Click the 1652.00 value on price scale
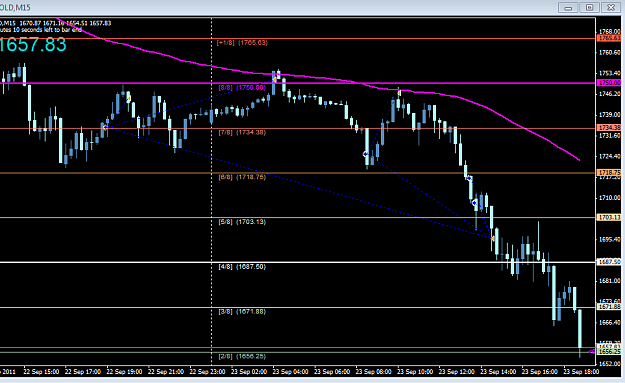The width and height of the screenshot is (625, 383). coord(609,363)
